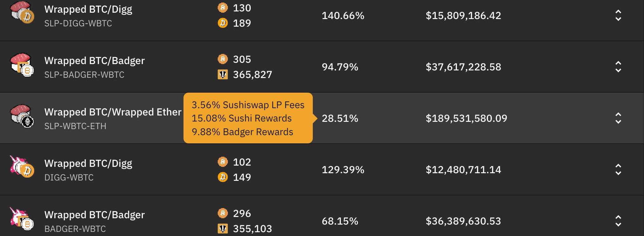Click the 140.66% APY value
This screenshot has width=644, height=236.
[x=343, y=16]
